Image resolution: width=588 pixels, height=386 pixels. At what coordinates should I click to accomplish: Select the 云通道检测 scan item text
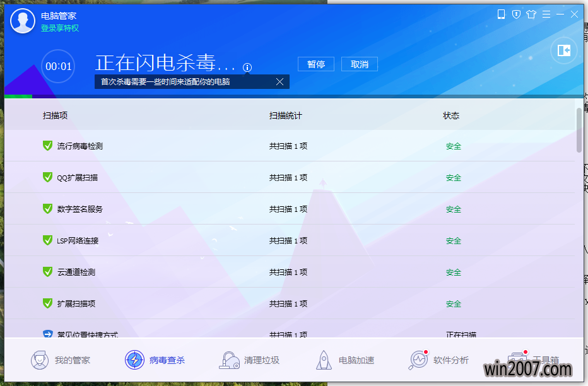coord(76,272)
